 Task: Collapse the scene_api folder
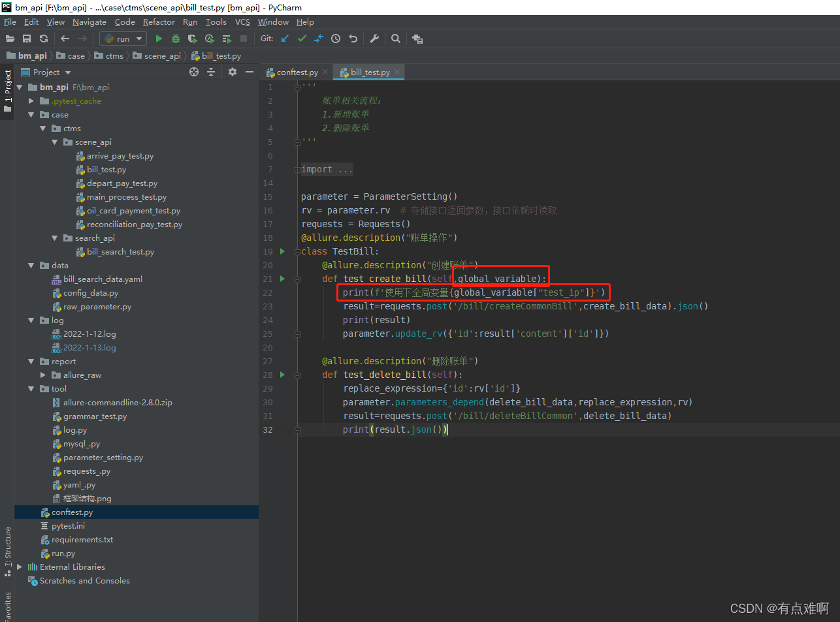[x=55, y=142]
